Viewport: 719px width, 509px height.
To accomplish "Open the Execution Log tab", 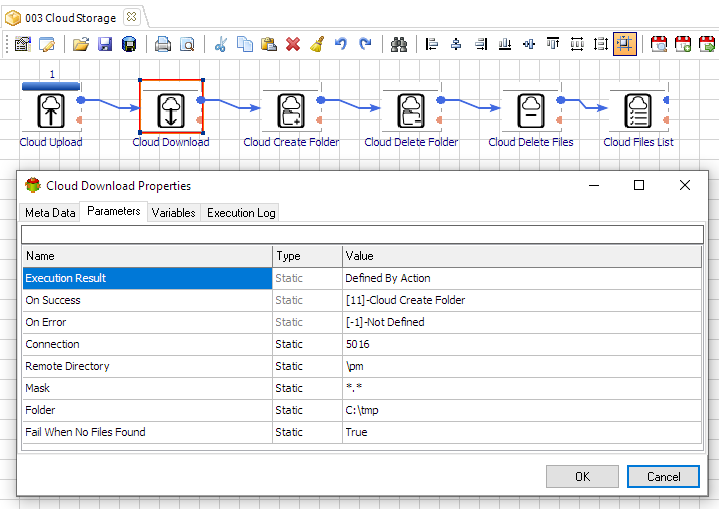I will click(241, 213).
